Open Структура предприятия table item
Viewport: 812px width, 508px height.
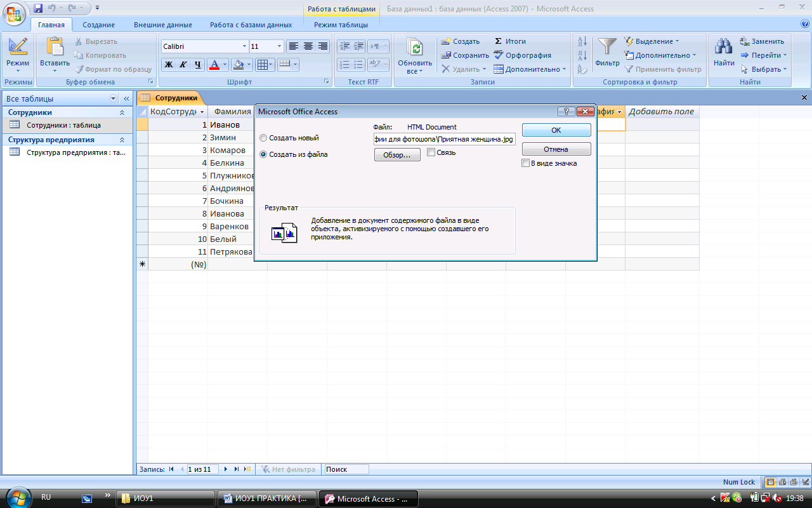click(x=67, y=152)
